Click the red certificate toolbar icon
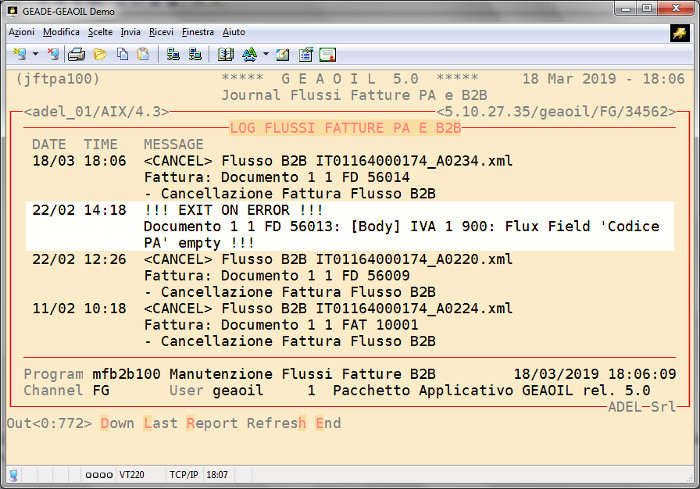The height and width of the screenshot is (489, 700). [327, 54]
